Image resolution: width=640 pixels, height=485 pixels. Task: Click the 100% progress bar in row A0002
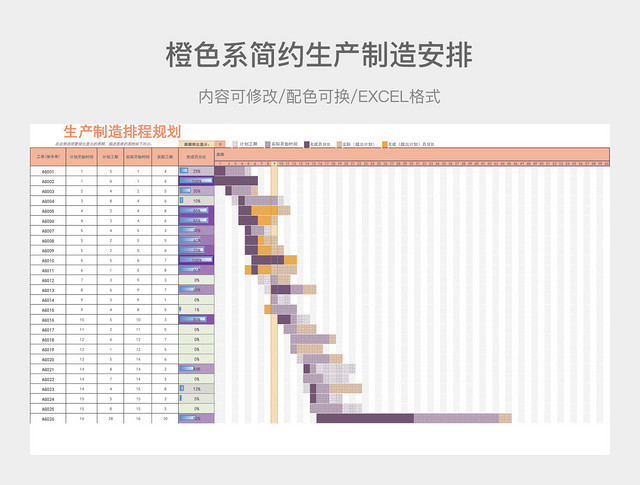tap(196, 181)
